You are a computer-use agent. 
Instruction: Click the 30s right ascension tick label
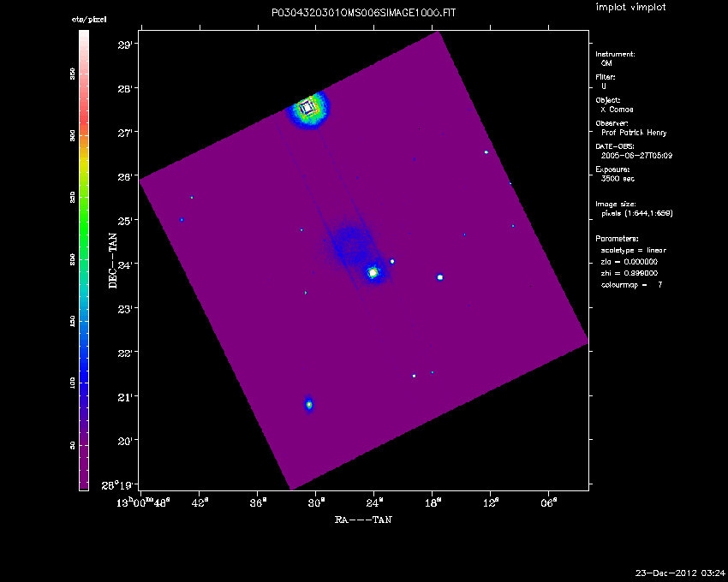pos(318,502)
